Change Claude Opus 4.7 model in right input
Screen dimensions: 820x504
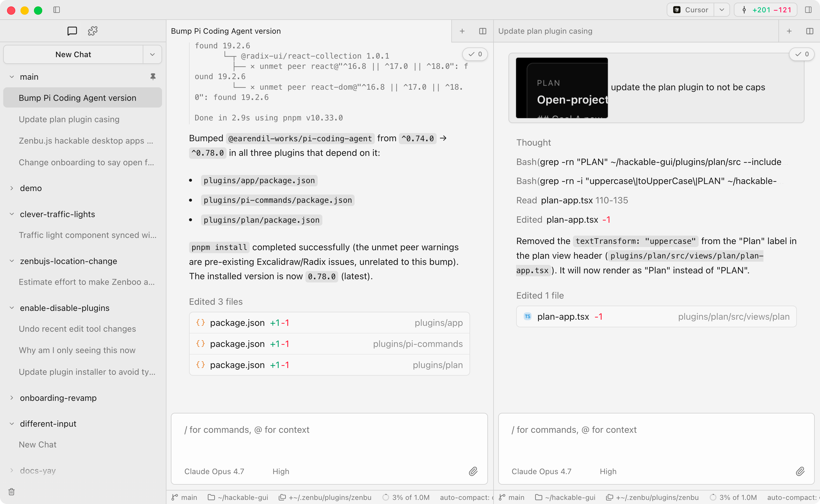tap(541, 471)
